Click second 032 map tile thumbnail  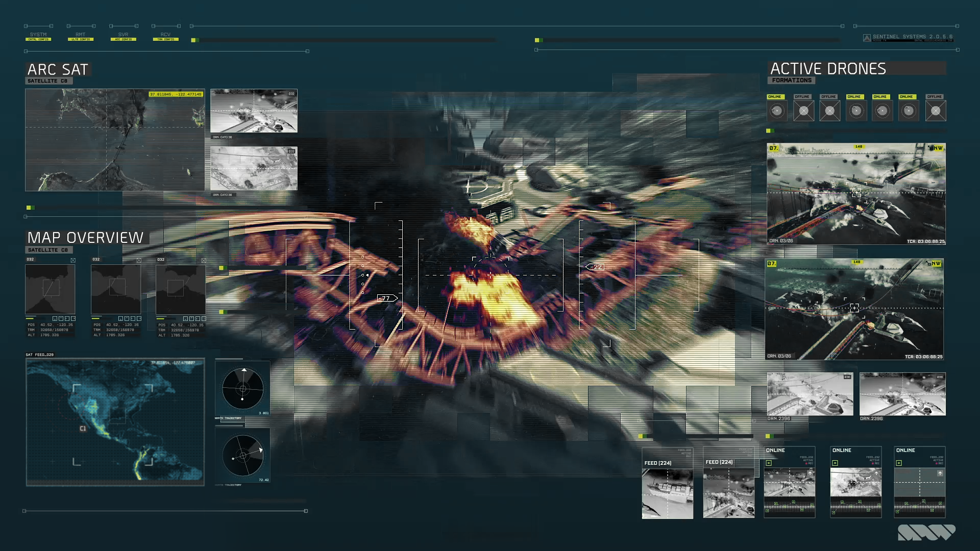[x=116, y=289]
